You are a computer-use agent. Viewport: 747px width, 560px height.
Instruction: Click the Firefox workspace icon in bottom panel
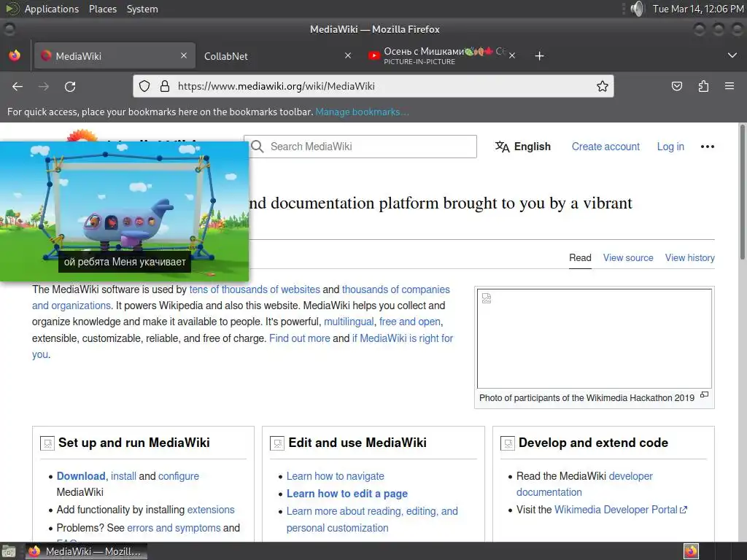coord(691,551)
